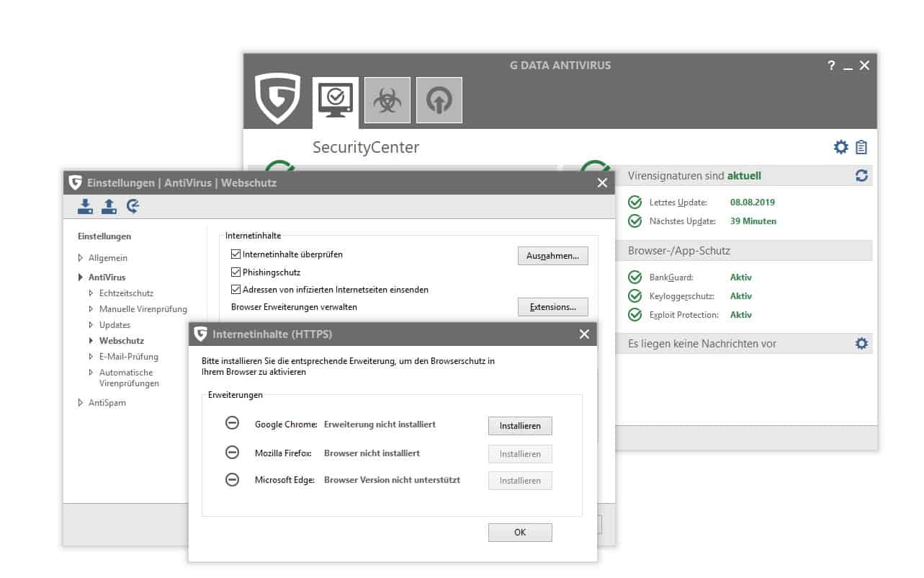Select Updates in the settings tree

(x=115, y=325)
